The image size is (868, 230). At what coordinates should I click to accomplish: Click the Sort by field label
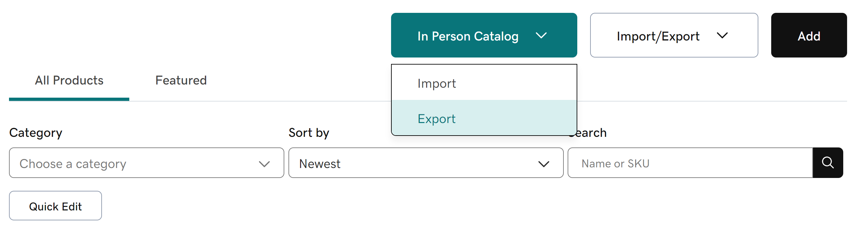tap(308, 133)
